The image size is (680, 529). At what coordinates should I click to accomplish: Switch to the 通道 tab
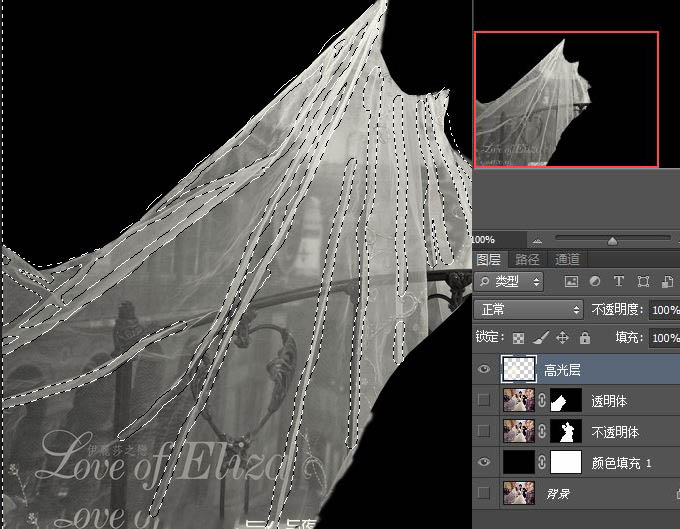(567, 259)
